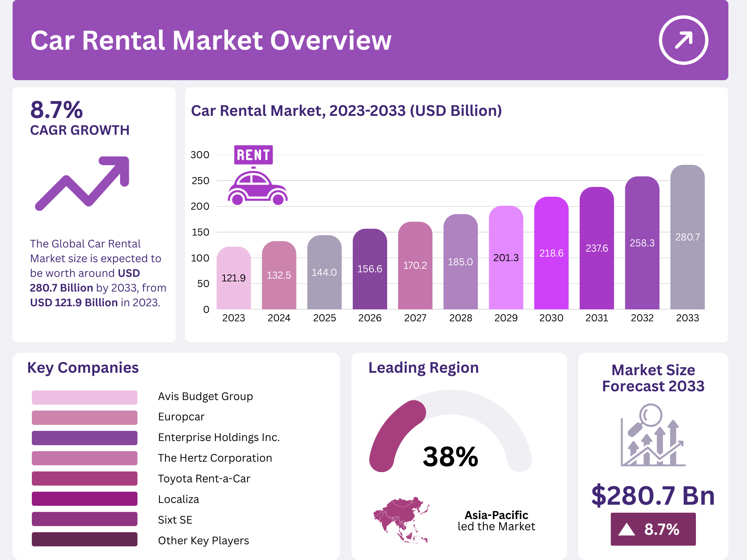Click the Europcar legend color bar
Screen dimensions: 747x560
(x=84, y=418)
